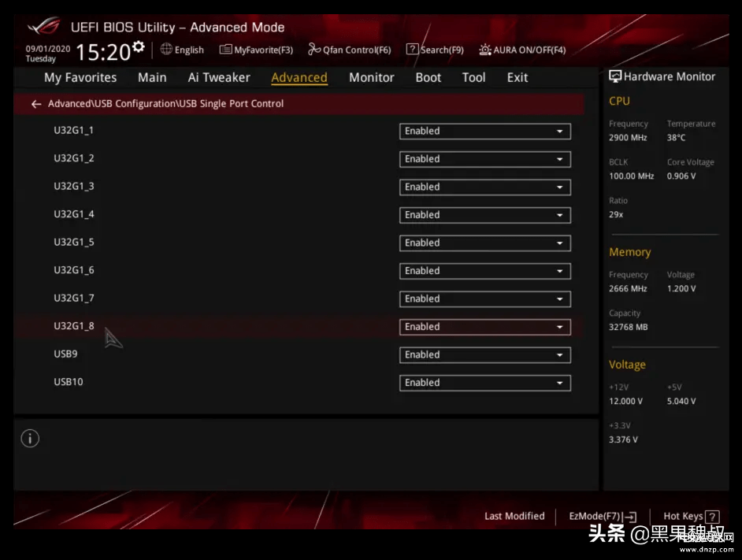This screenshot has height=560, width=742.
Task: Select the Advanced tab
Action: pos(299,78)
